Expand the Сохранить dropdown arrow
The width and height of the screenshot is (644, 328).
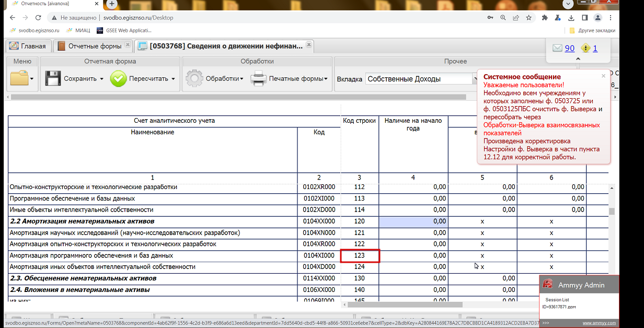click(x=101, y=79)
